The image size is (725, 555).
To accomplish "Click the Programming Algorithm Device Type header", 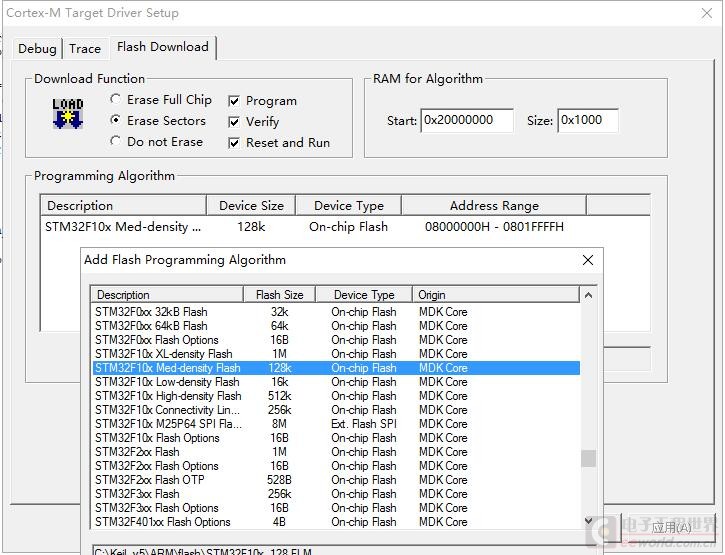I will point(349,205).
